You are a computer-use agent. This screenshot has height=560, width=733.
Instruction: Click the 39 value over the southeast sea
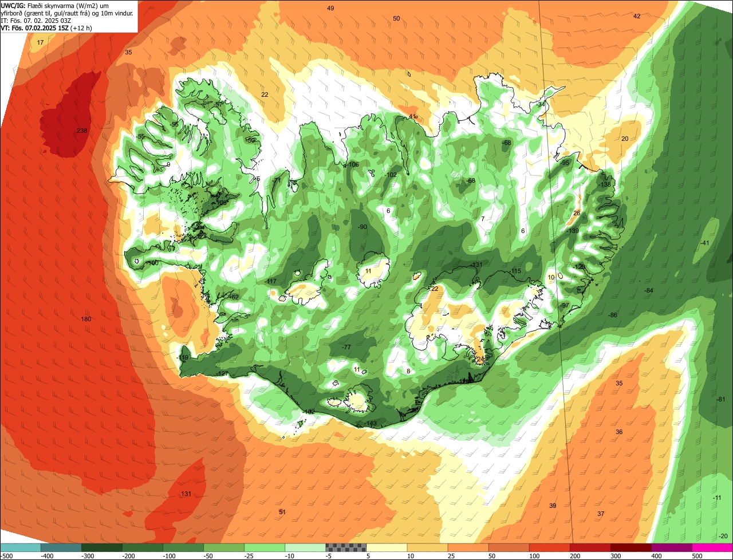(553, 506)
